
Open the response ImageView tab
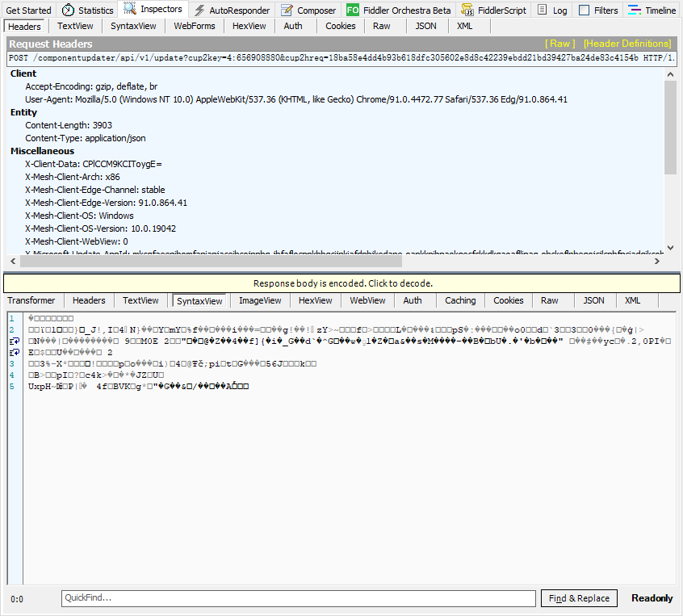(260, 300)
